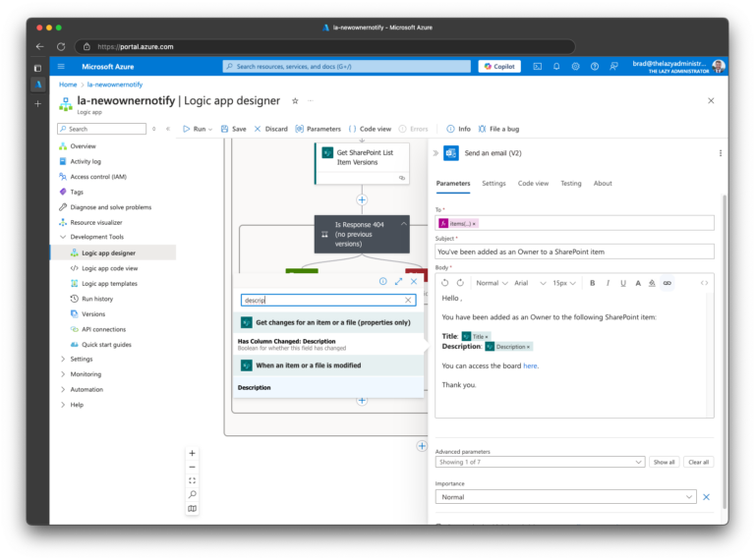Expand the Help section
The image size is (755, 560).
click(63, 405)
